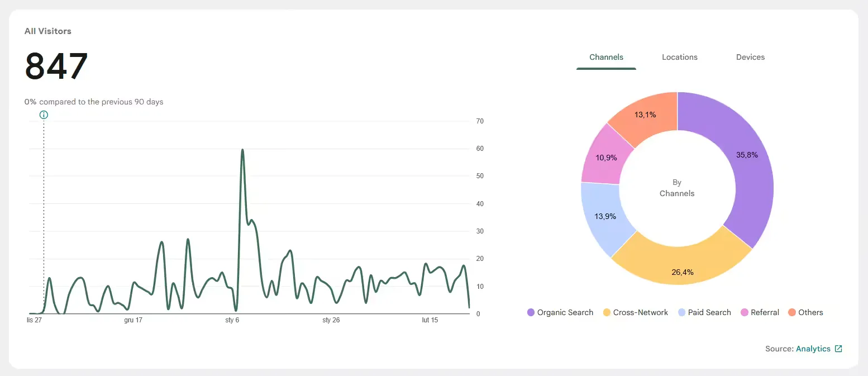The height and width of the screenshot is (376, 868).
Task: Click the 847 visitors total number
Action: coord(56,66)
